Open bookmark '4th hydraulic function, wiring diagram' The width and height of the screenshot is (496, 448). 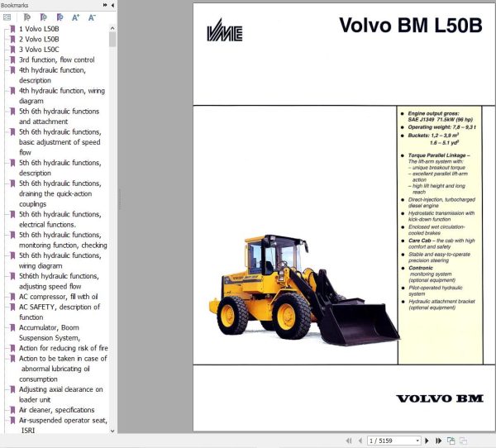coord(62,96)
